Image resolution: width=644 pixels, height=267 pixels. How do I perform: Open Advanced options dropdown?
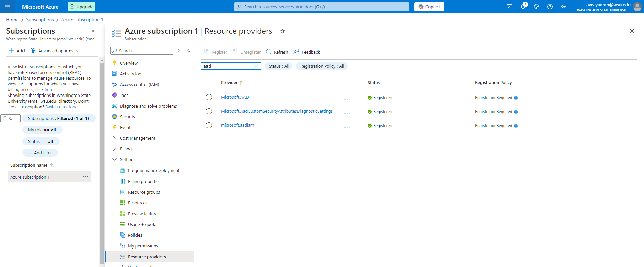tap(55, 51)
